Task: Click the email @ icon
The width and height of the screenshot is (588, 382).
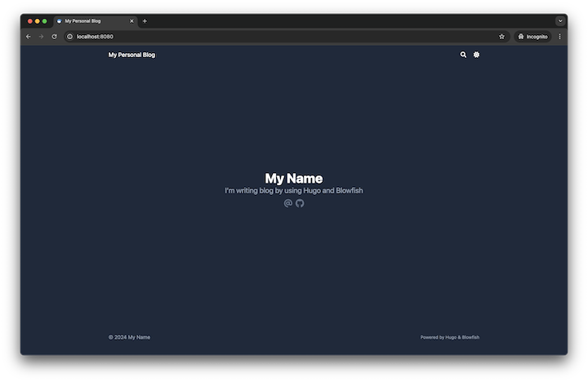Action: (x=288, y=203)
